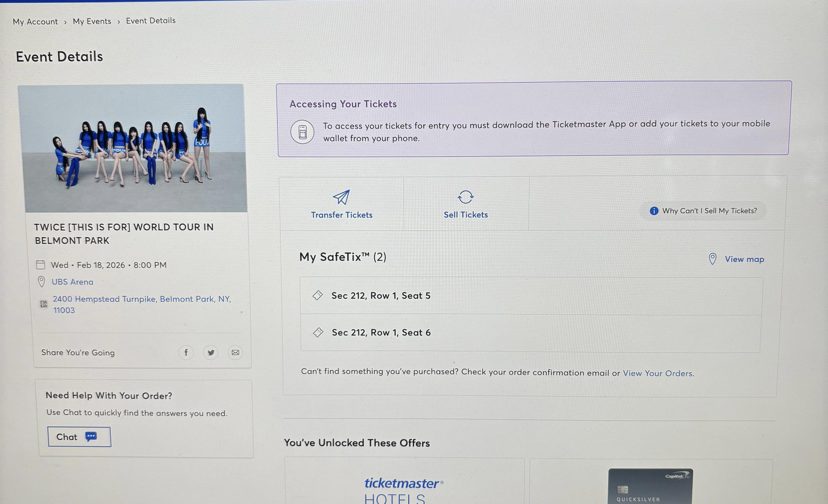Open the UBS Arena venue link
The height and width of the screenshot is (504, 828).
point(72,282)
